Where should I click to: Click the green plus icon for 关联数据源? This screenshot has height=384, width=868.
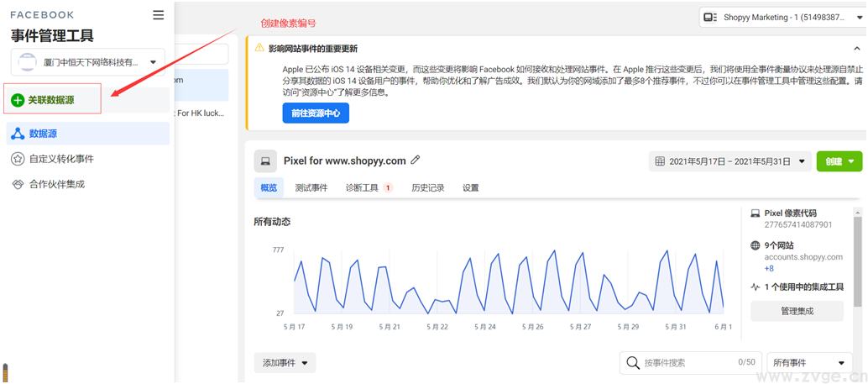tap(18, 100)
